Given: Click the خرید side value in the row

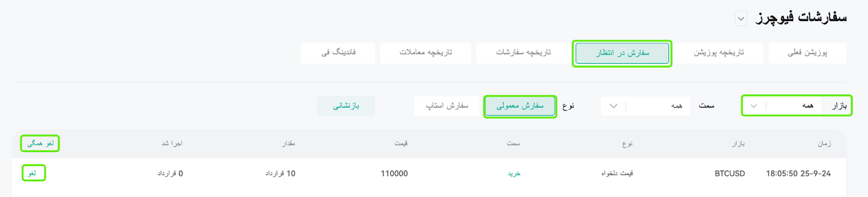Looking at the screenshot, I should [x=514, y=174].
